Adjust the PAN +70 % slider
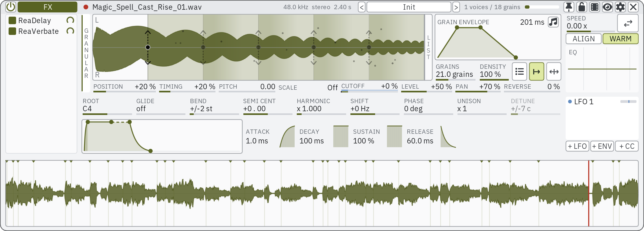Viewport: 644px width, 231px height. tap(478, 87)
